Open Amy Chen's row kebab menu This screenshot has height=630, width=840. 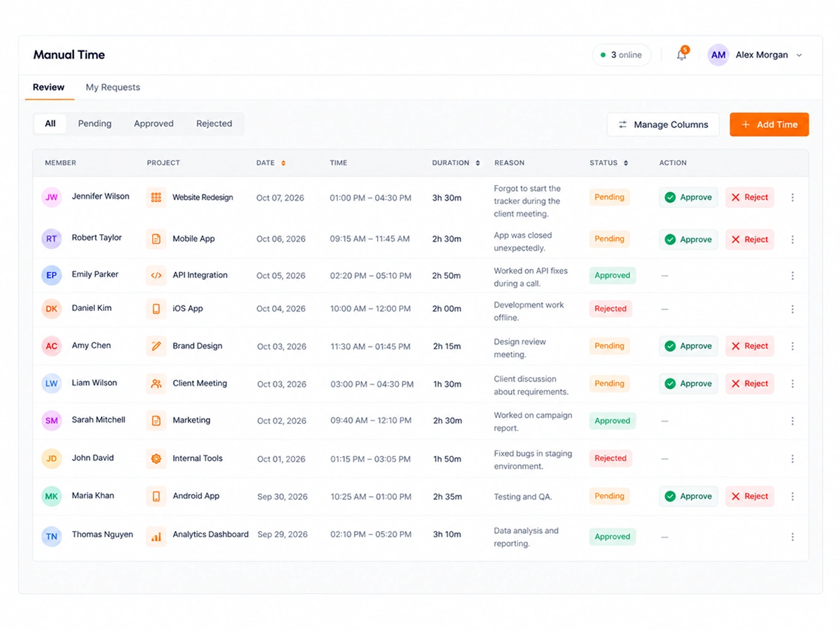pos(792,346)
